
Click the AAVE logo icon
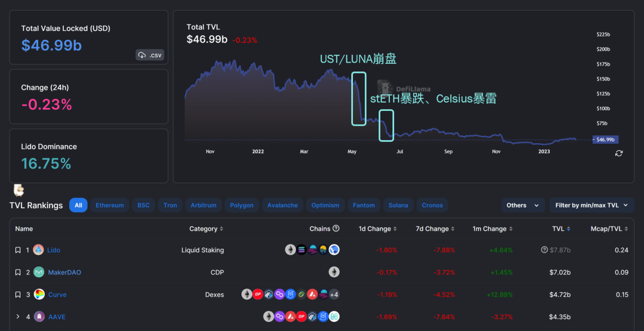pyautogui.click(x=39, y=317)
